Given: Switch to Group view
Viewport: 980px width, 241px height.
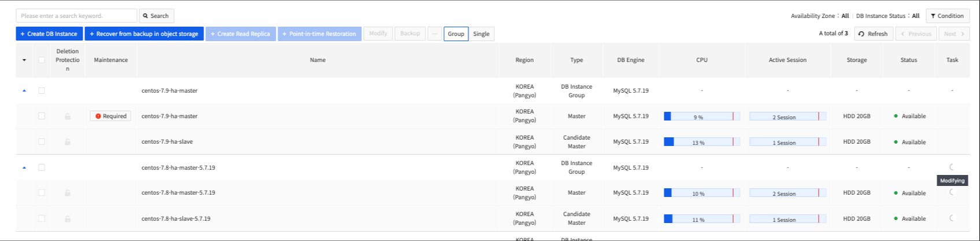Looking at the screenshot, I should (456, 34).
